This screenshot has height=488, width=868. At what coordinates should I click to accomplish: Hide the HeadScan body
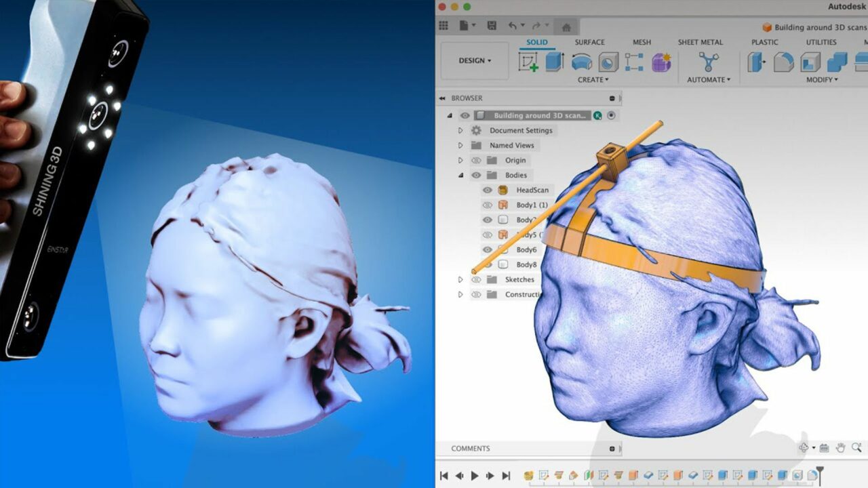click(x=487, y=190)
